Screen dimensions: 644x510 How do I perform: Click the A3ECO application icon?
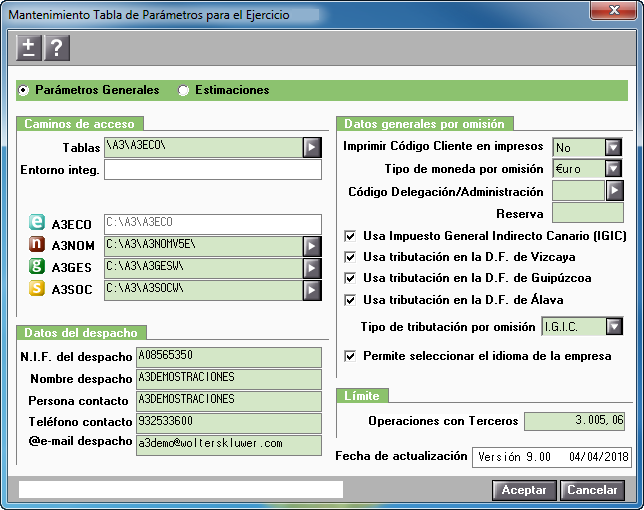click(x=37, y=222)
